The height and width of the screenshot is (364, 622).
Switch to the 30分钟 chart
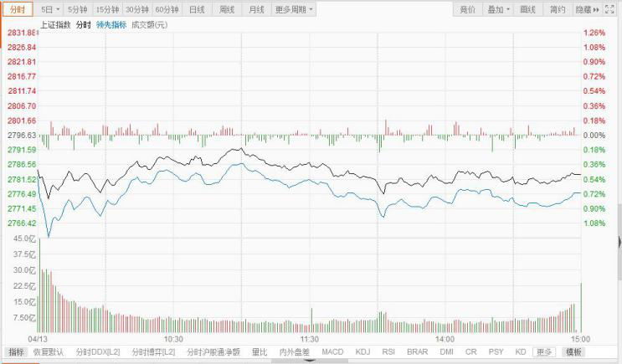click(x=136, y=9)
